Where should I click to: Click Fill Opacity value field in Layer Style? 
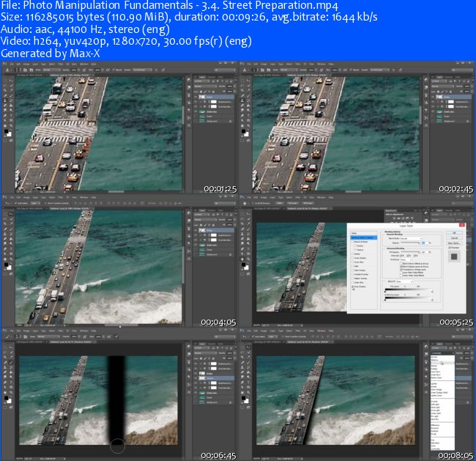click(x=425, y=252)
